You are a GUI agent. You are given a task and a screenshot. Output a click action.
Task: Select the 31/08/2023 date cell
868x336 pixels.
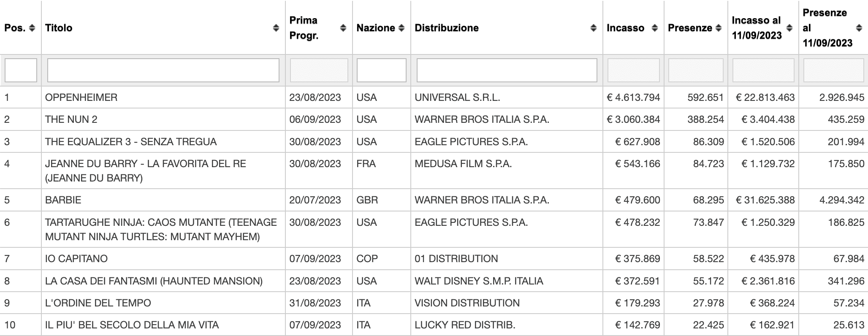315,303
